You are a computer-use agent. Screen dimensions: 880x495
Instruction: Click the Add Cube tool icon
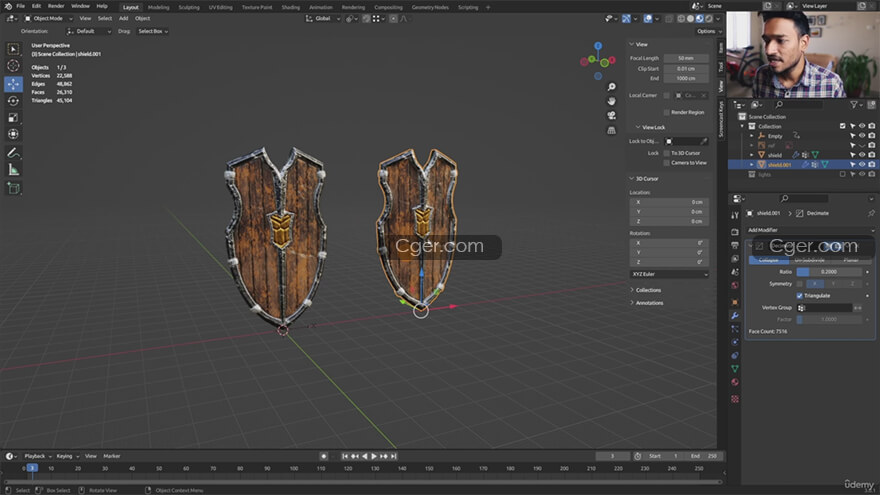click(x=14, y=188)
